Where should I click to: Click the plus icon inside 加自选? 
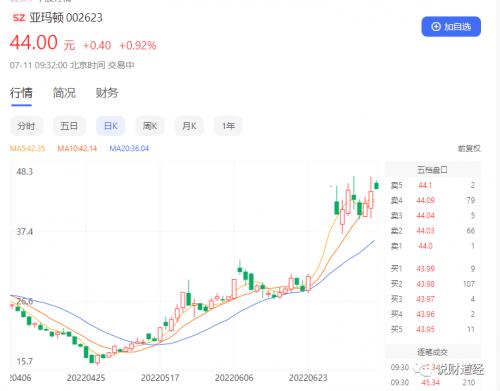(436, 27)
